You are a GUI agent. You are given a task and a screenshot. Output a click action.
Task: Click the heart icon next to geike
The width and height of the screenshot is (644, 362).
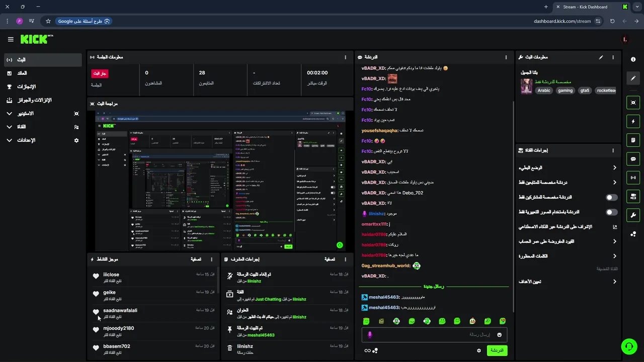point(96,294)
